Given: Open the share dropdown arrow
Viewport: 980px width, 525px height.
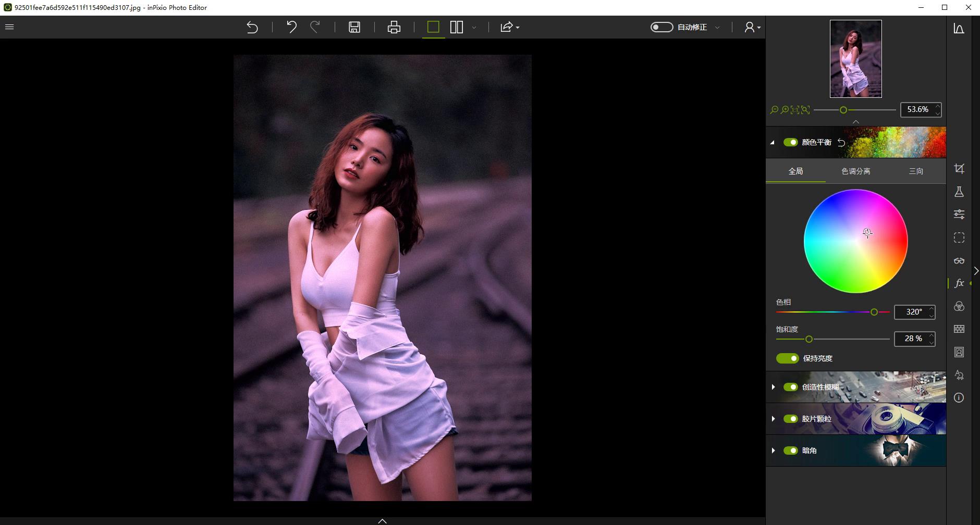Looking at the screenshot, I should tap(517, 27).
